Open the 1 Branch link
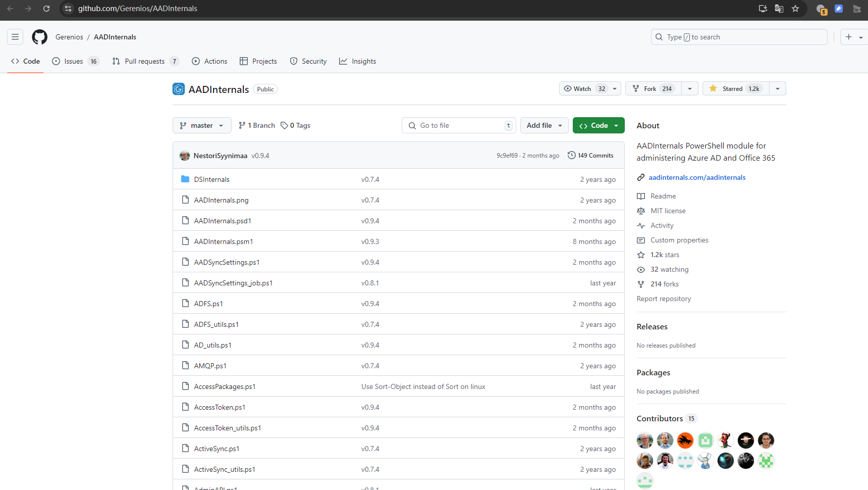Viewport: 868px width, 490px height. [x=257, y=125]
